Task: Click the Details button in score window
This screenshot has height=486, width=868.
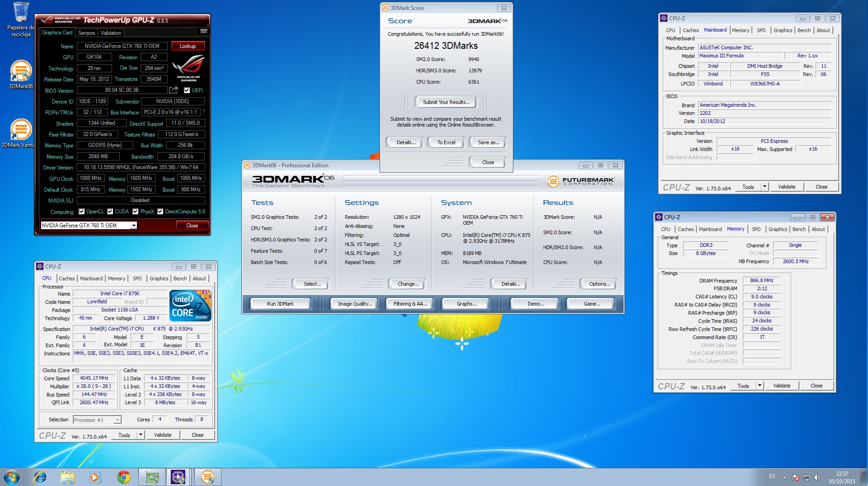Action: click(x=405, y=142)
